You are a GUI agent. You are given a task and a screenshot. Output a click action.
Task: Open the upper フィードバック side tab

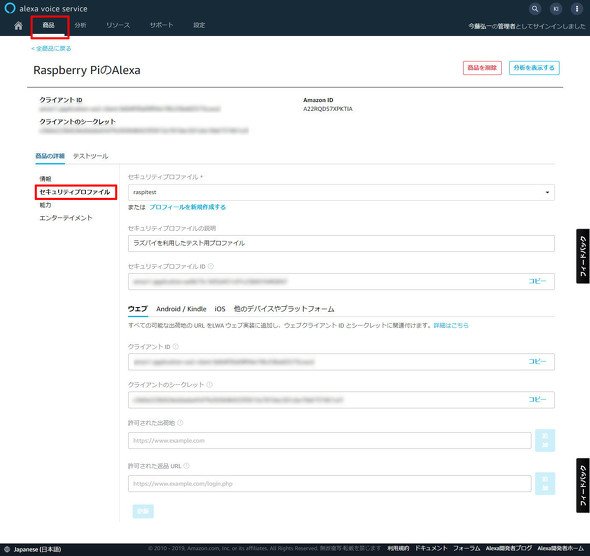tap(583, 256)
